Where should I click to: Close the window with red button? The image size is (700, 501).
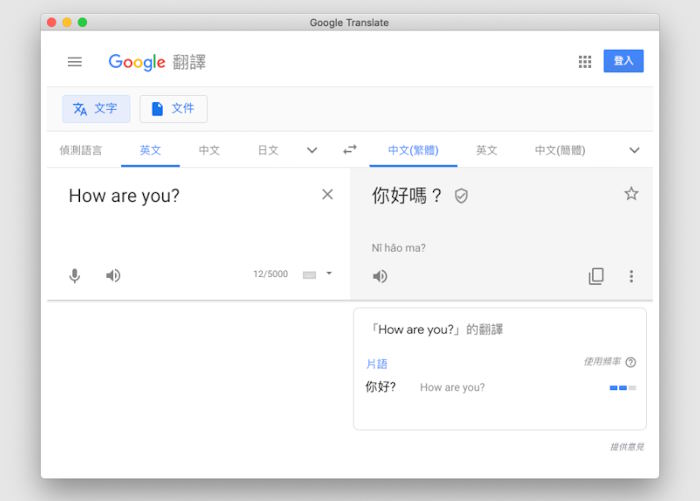tap(51, 22)
